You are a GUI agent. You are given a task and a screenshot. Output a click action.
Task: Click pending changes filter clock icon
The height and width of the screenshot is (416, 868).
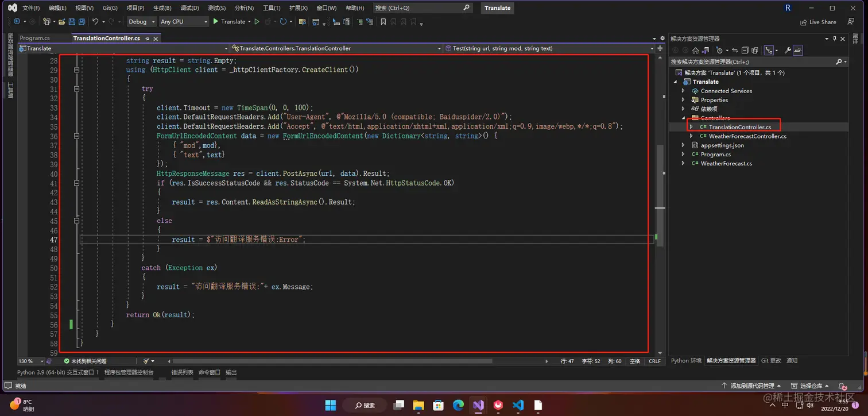719,51
